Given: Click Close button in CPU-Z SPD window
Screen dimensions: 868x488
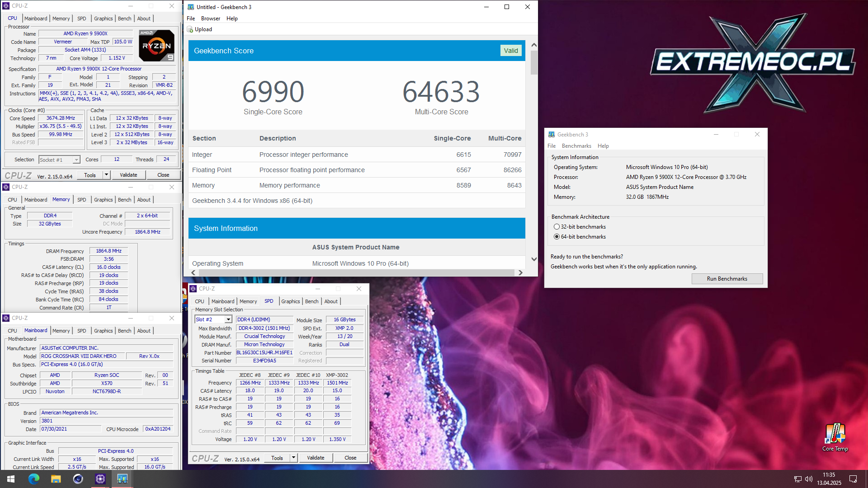Looking at the screenshot, I should pos(350,458).
